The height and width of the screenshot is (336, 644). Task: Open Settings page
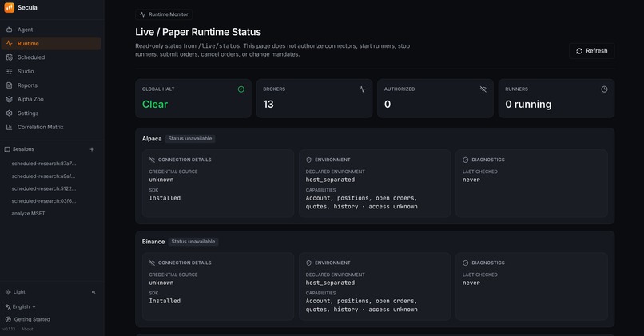point(51,113)
